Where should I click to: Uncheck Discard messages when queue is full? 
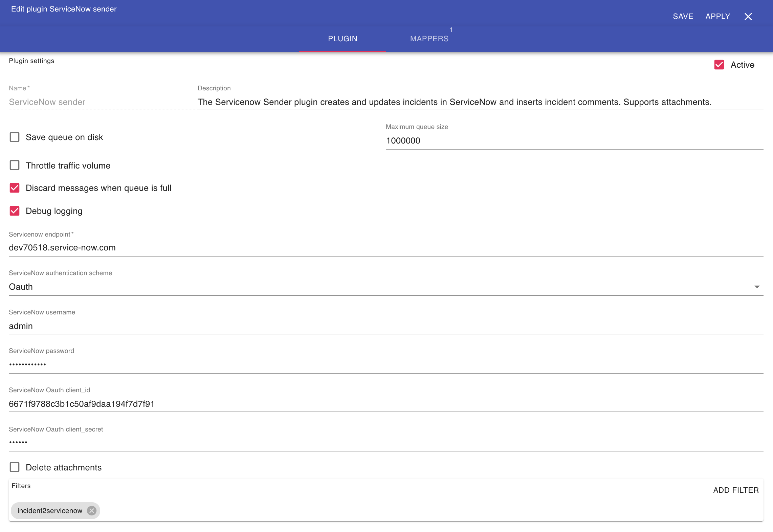pyautogui.click(x=15, y=188)
